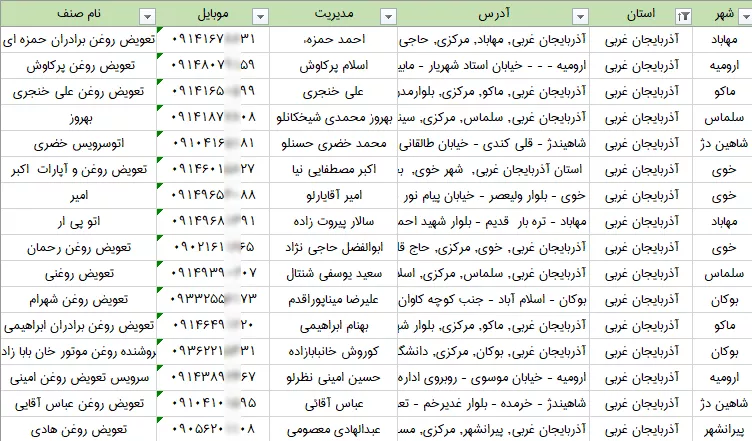This screenshot has width=752, height=441.
Task: Select cell تعویض روغن برادران ابراهیمی
Action: 79,325
